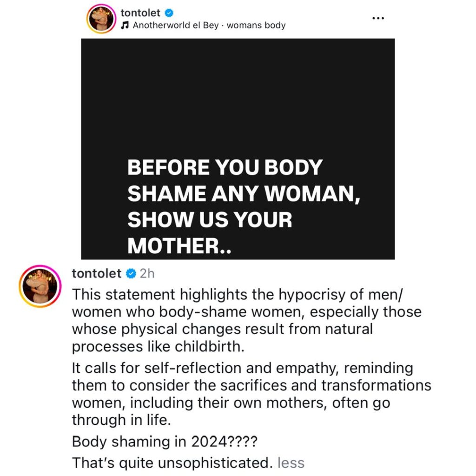This screenshot has width=476, height=476.
Task: Click the 'SHOW US YOUR' line in image
Action: 210,219
